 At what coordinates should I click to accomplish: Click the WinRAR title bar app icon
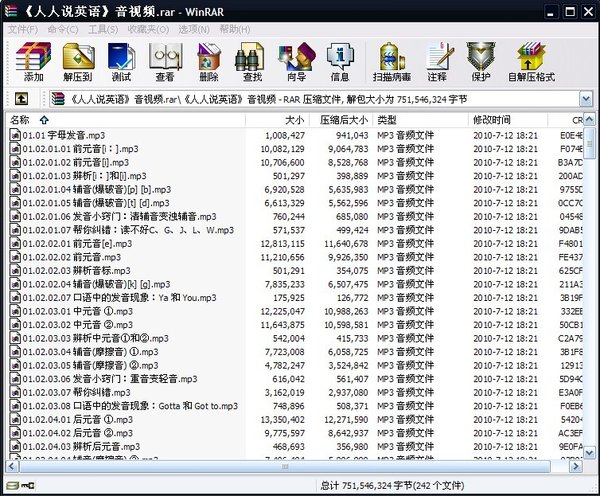pos(11,11)
